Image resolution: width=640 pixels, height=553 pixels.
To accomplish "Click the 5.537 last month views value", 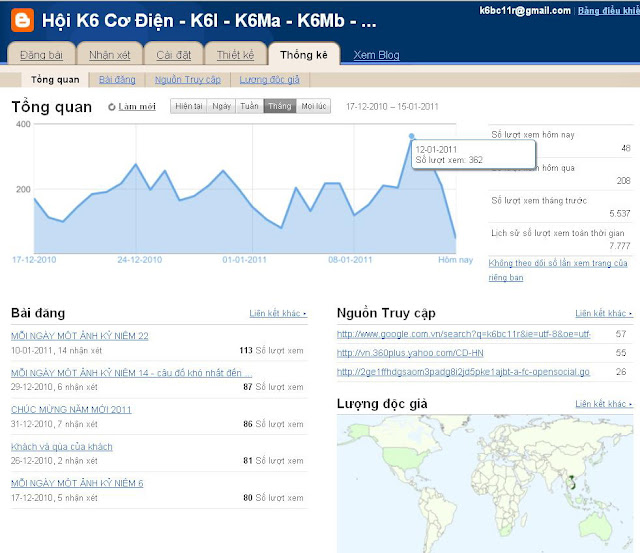I will [620, 213].
